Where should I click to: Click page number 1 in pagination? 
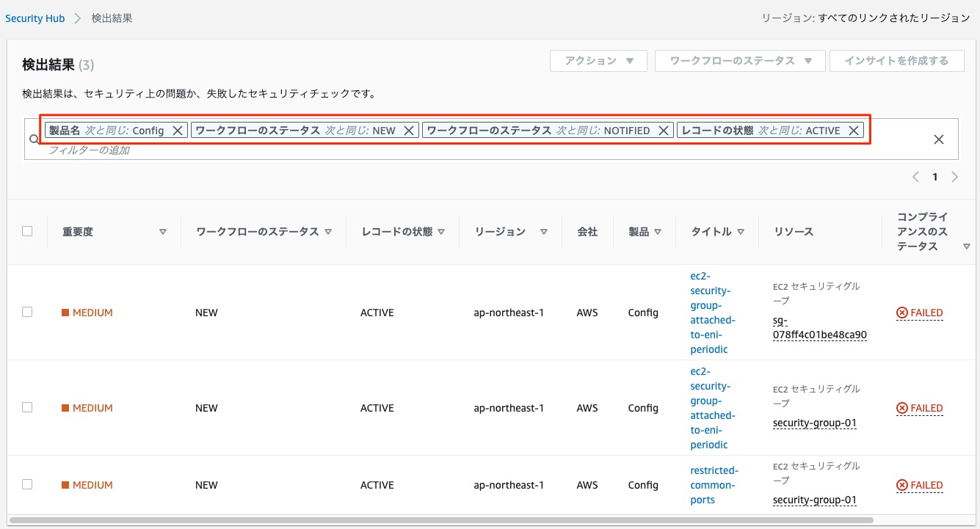(935, 177)
